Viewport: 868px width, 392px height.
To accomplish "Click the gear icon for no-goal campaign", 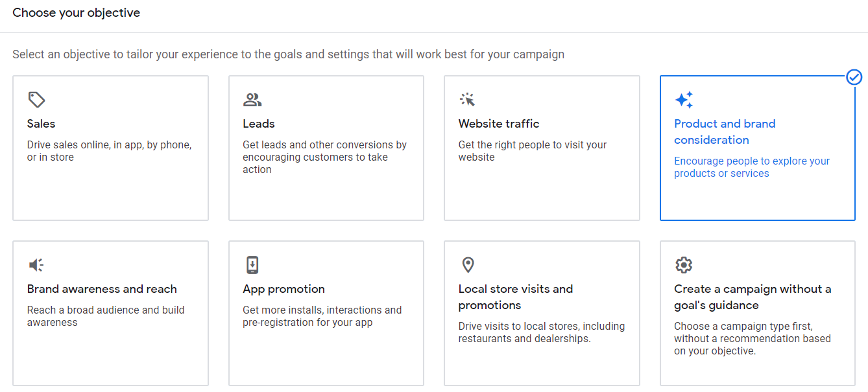I will click(x=684, y=265).
